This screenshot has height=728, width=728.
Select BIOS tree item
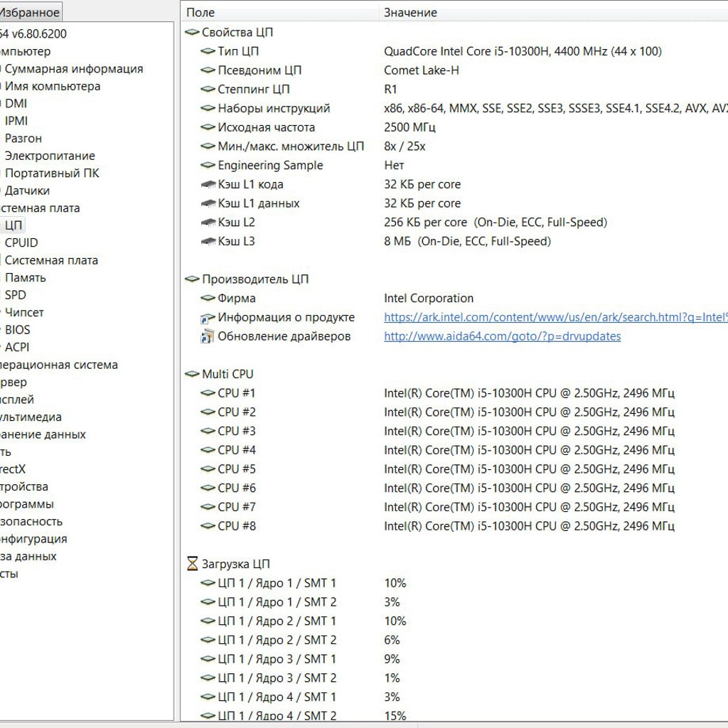tap(17, 330)
